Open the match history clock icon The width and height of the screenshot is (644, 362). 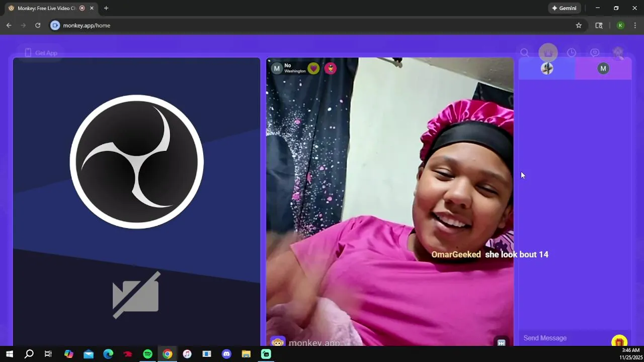click(x=572, y=53)
